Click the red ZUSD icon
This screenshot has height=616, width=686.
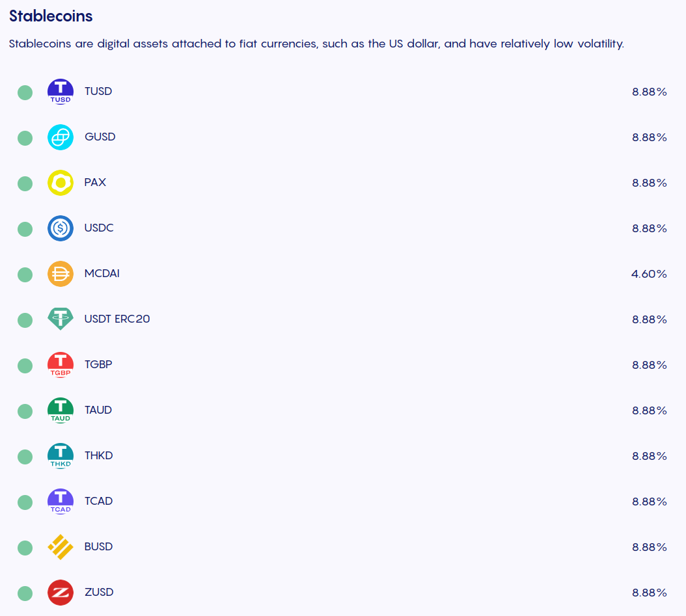pyautogui.click(x=61, y=593)
